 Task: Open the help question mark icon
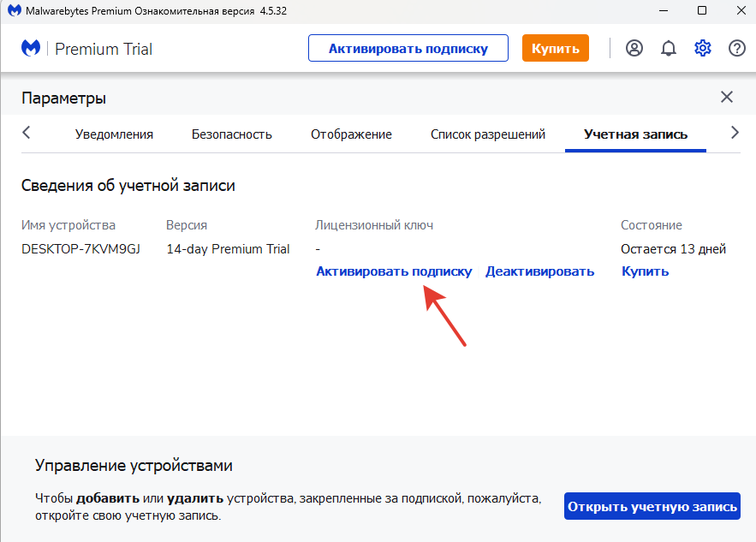(x=737, y=48)
